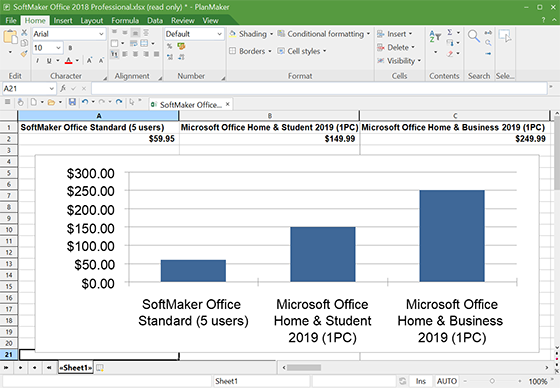Click the AutoSum sigma icon

coord(450,32)
